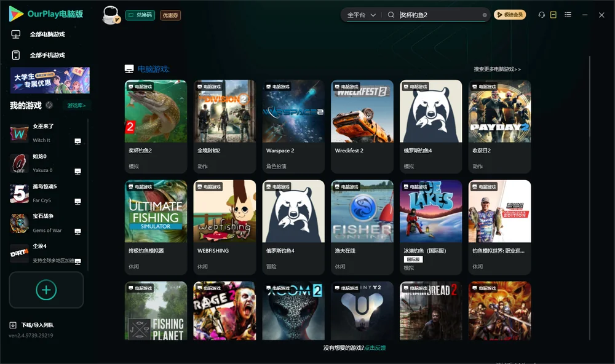This screenshot has width=615, height=364.
Task: Open the 渔夫在线 Fisher Online card
Action: pyautogui.click(x=362, y=227)
